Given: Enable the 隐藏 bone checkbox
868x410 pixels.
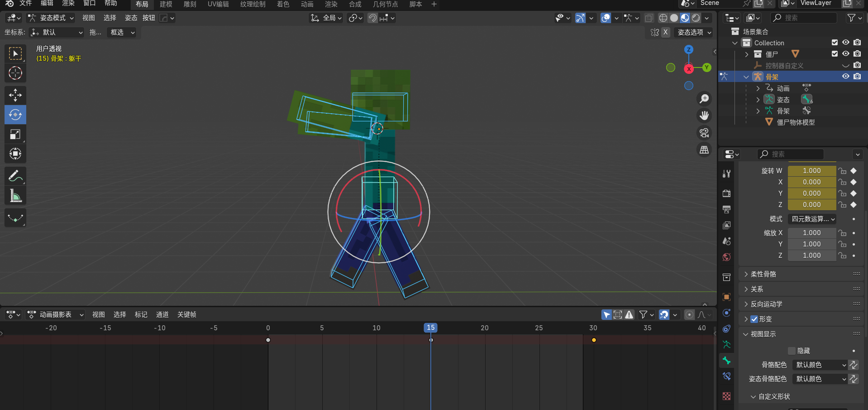Looking at the screenshot, I should coord(792,351).
